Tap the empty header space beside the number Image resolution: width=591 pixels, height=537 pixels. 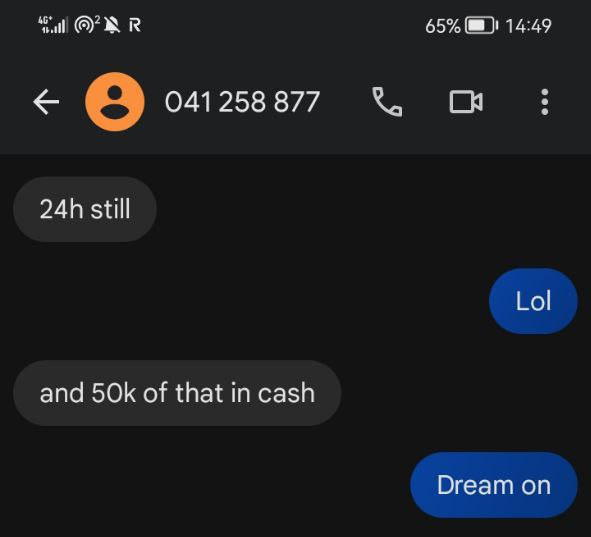pos(343,102)
